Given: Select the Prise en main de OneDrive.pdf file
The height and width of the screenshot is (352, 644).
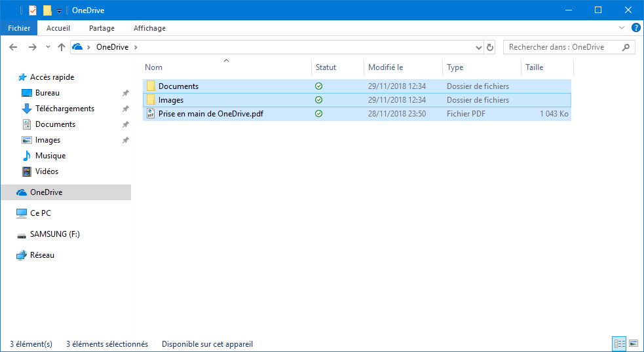Looking at the screenshot, I should coord(357,114).
